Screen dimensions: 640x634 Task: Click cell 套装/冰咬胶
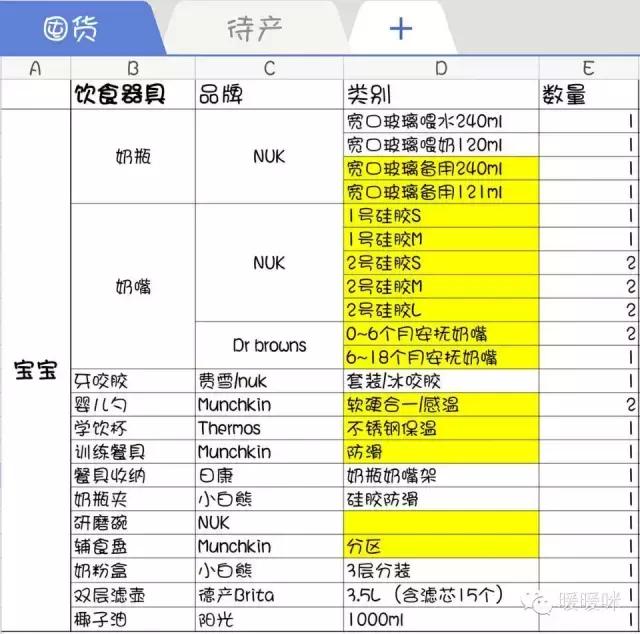coord(441,381)
